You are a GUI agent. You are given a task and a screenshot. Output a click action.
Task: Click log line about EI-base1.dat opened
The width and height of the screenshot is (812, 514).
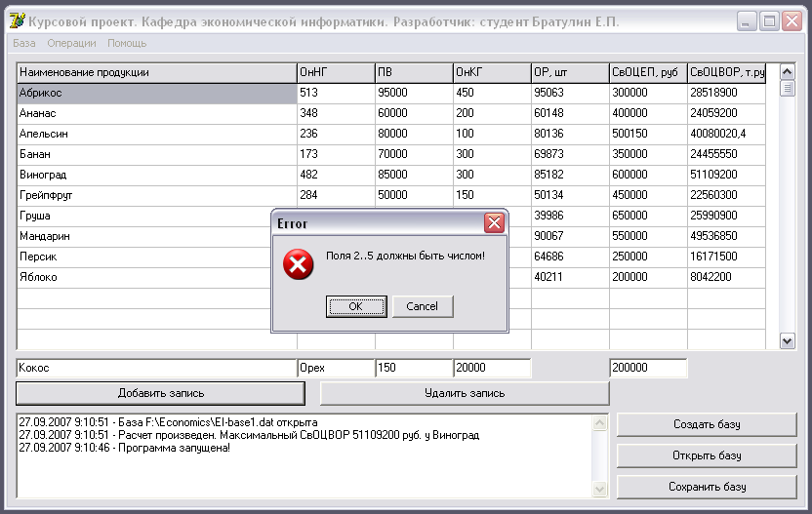(168, 422)
